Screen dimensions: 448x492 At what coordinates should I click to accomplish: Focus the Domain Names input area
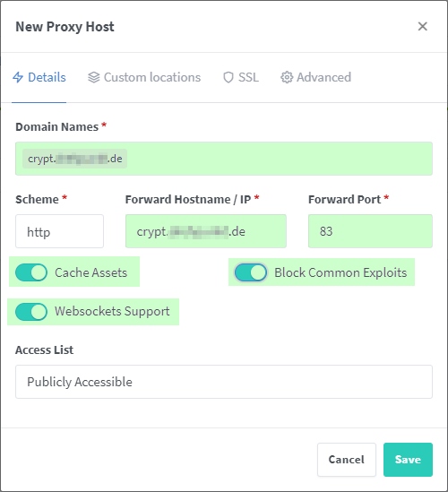(x=224, y=159)
